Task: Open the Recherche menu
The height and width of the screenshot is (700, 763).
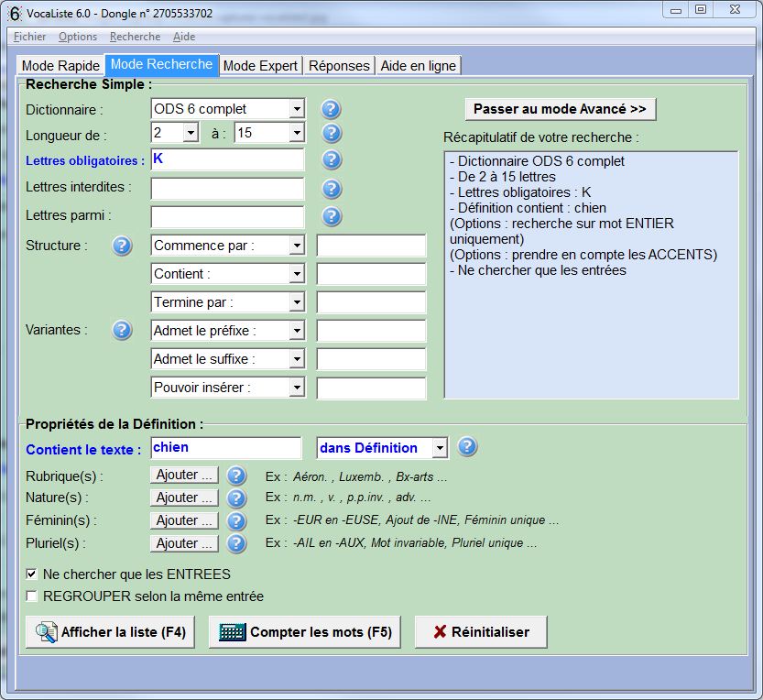Action: coord(135,37)
